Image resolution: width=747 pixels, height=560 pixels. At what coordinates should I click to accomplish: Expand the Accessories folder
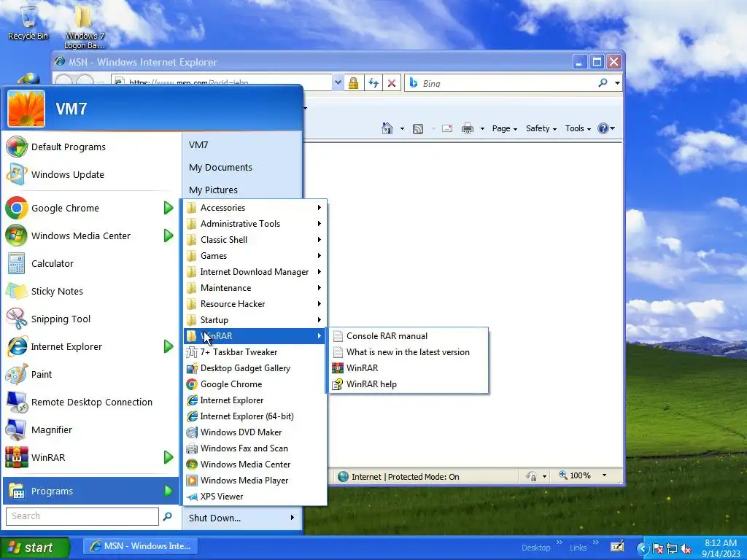(255, 208)
